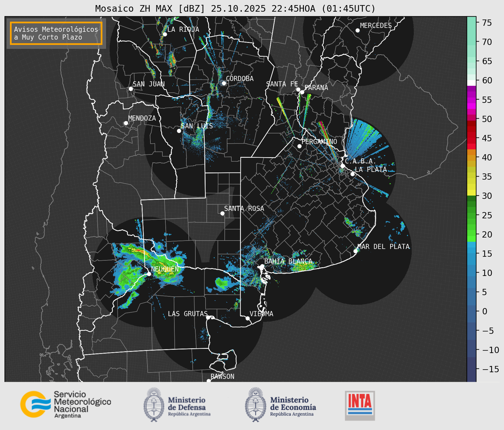Screen dimensions: 504x430
Task: Click the magenta 55 dBZ colorbar segment
Action: [x=471, y=100]
